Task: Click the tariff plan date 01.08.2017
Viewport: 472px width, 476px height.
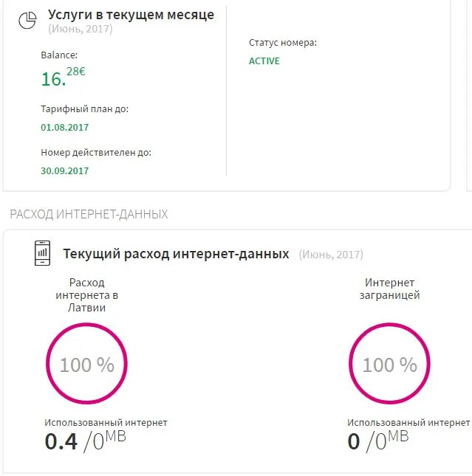Action: [65, 127]
